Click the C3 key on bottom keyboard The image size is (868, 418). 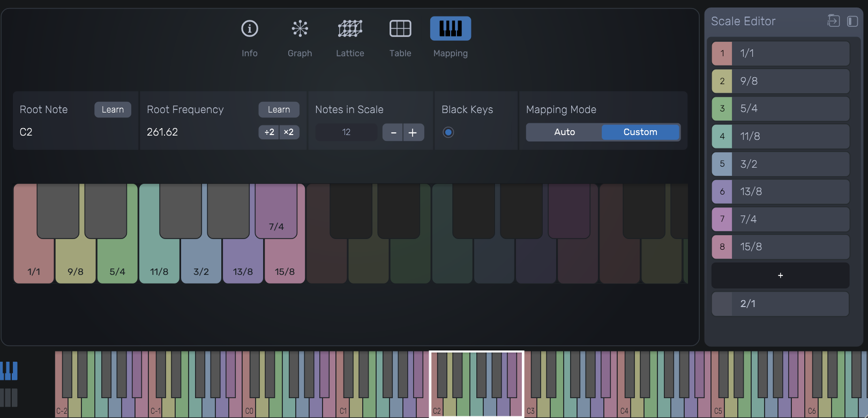point(530,407)
